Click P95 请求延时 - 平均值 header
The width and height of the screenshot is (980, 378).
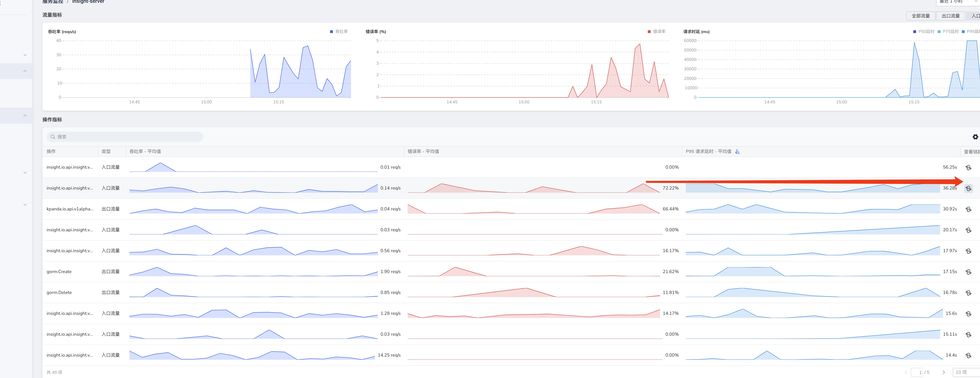tap(708, 152)
